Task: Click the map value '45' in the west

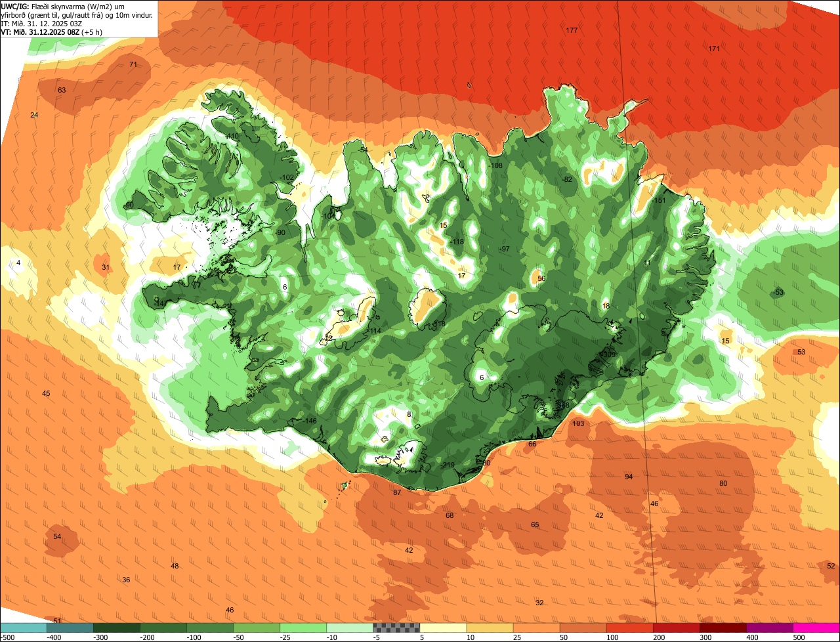Action: (x=46, y=393)
